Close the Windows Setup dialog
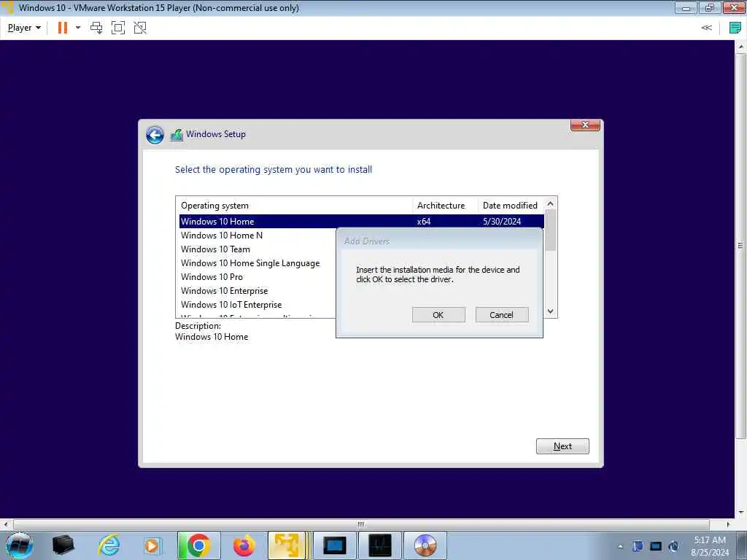The height and width of the screenshot is (560, 747). pyautogui.click(x=585, y=125)
